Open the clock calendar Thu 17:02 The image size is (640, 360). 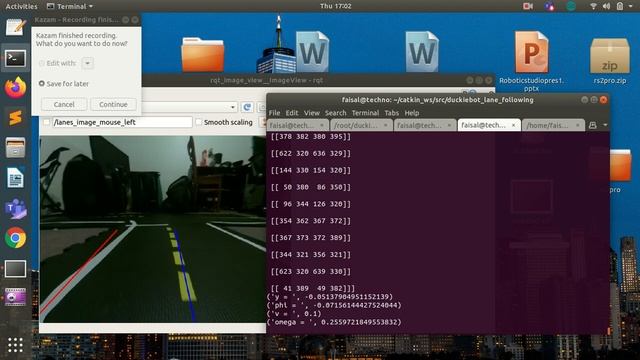[336, 6]
